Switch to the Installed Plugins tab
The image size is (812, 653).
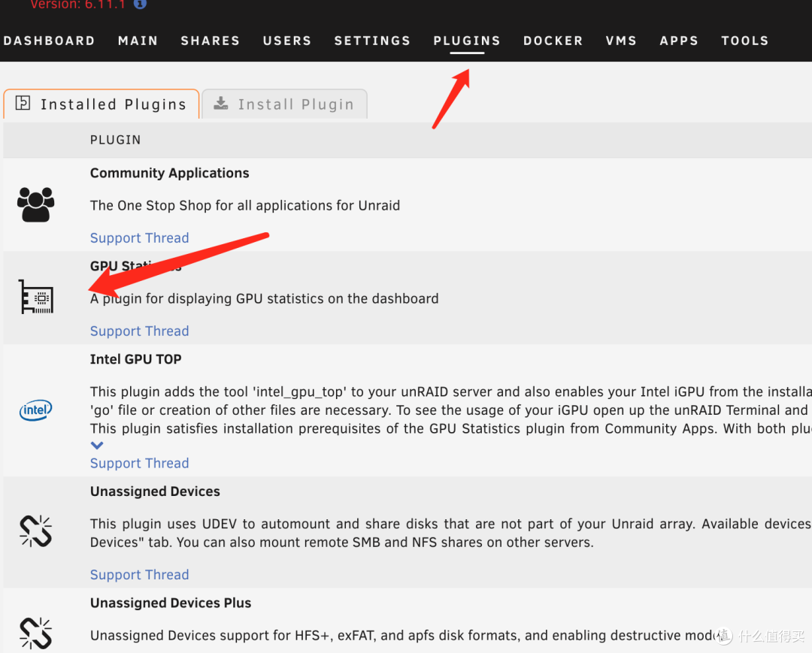(101, 104)
